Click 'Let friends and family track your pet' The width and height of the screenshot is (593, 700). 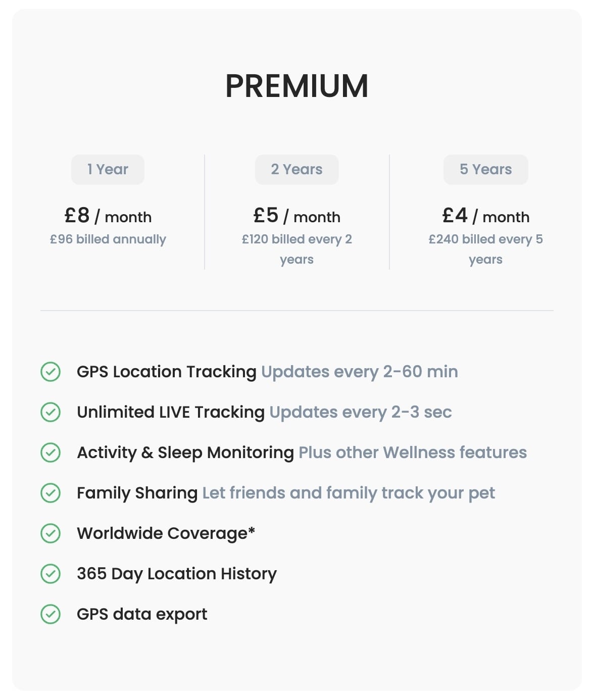point(349,493)
